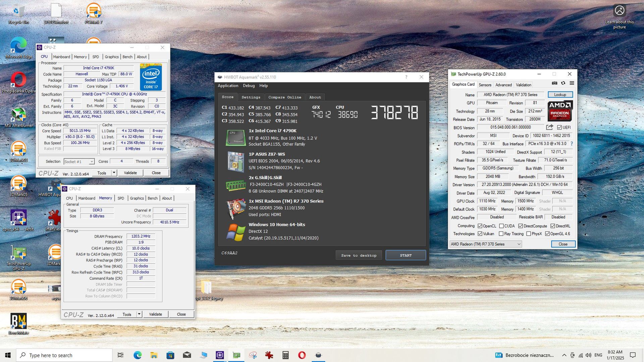
Task: Open 3DMark05 desktop icon
Action: [x=18, y=186]
